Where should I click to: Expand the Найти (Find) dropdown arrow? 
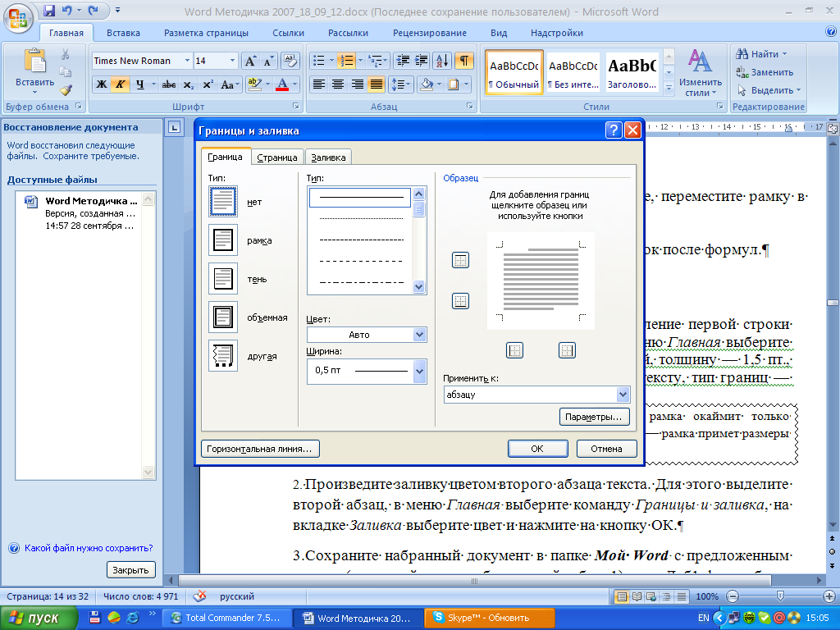tap(785, 54)
